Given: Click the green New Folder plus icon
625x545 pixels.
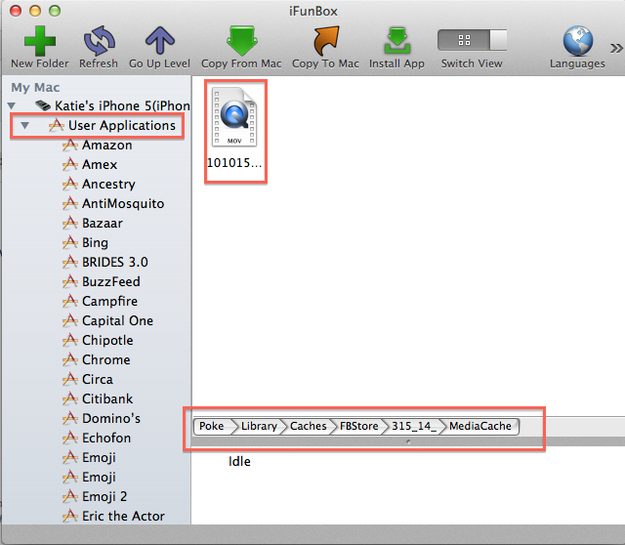Looking at the screenshot, I should [40, 41].
